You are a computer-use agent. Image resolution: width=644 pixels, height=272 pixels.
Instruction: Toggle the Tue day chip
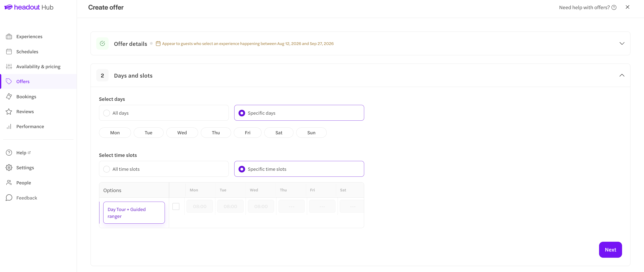point(148,133)
